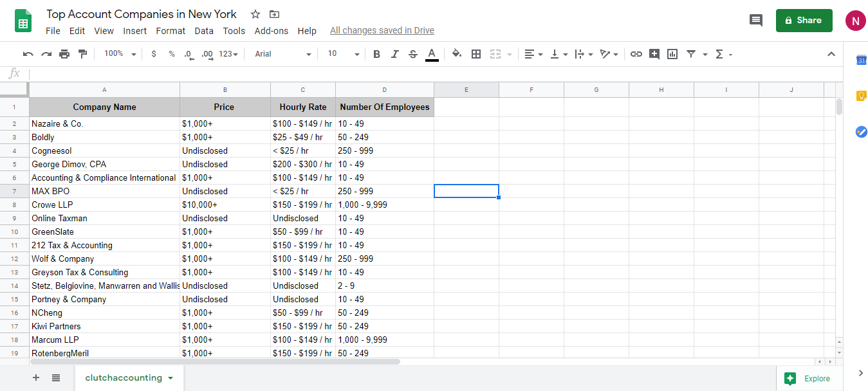Toggle bold formatting

[377, 54]
